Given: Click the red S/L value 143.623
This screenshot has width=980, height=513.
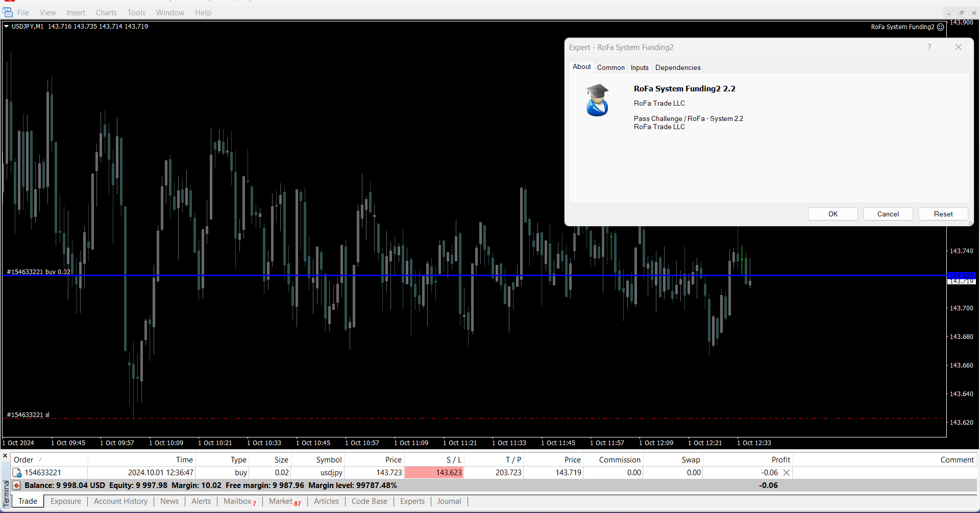Looking at the screenshot, I should (x=434, y=473).
